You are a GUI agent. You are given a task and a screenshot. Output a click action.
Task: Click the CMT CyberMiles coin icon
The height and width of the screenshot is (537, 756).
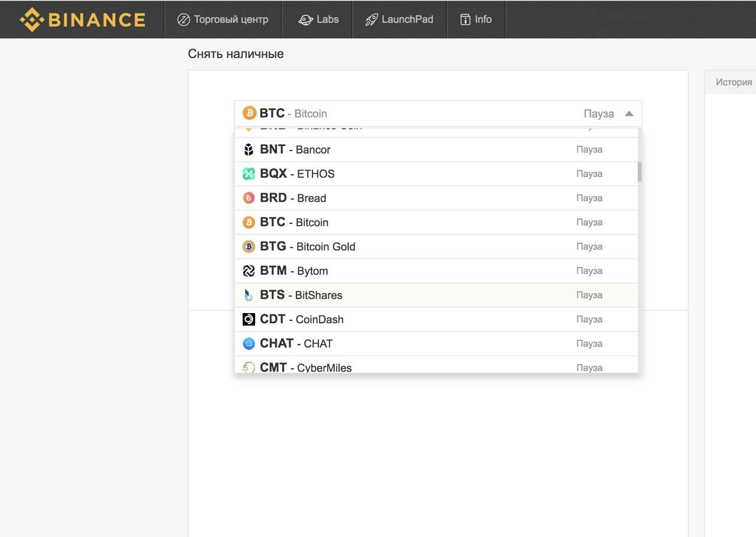(249, 367)
